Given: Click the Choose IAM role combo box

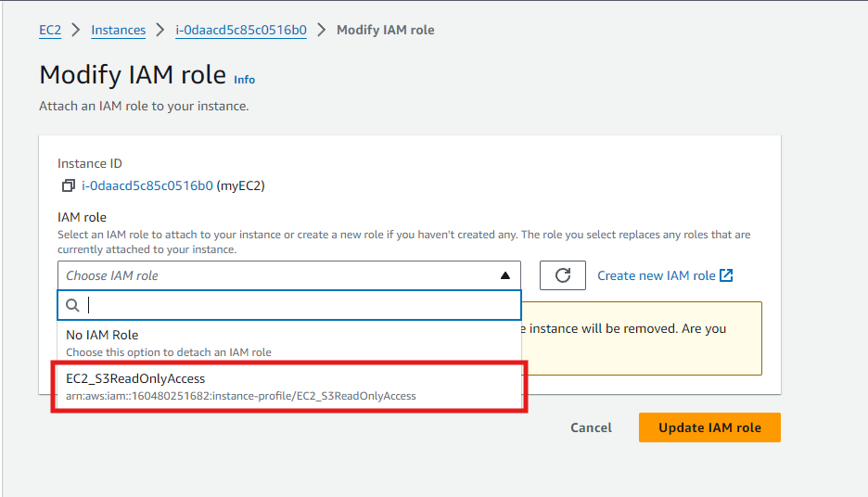Looking at the screenshot, I should pos(278,275).
